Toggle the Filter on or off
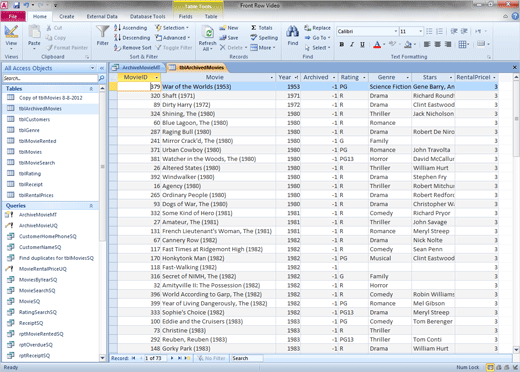Viewport: 520px width, 372px height. (174, 48)
